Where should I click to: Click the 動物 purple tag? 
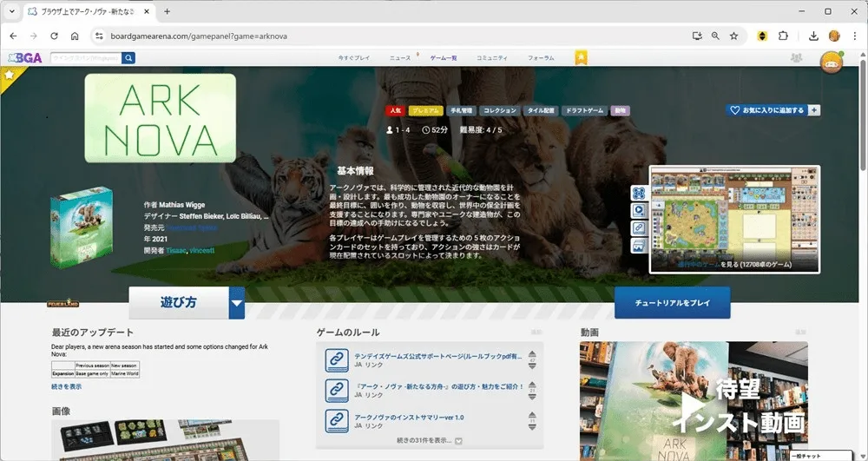pyautogui.click(x=621, y=110)
